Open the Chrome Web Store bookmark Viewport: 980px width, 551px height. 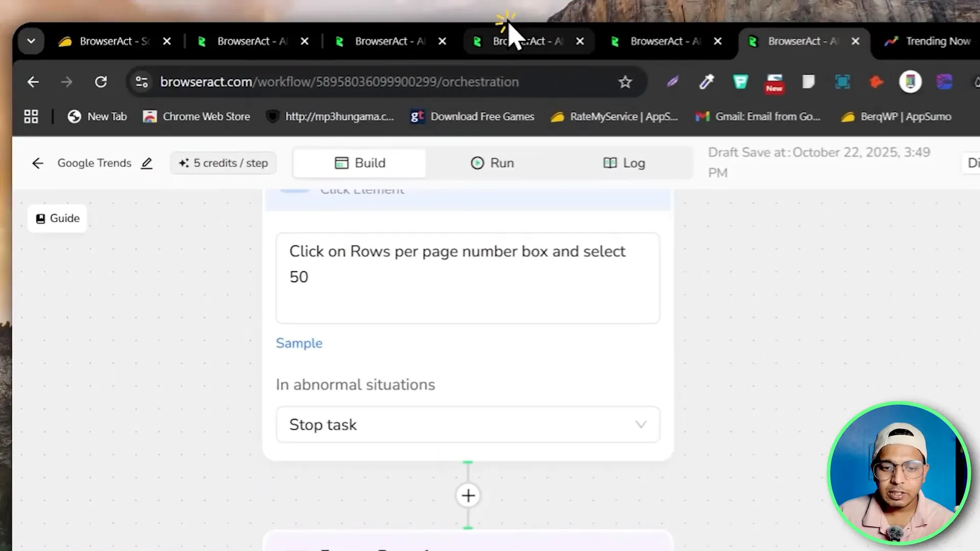(x=196, y=116)
